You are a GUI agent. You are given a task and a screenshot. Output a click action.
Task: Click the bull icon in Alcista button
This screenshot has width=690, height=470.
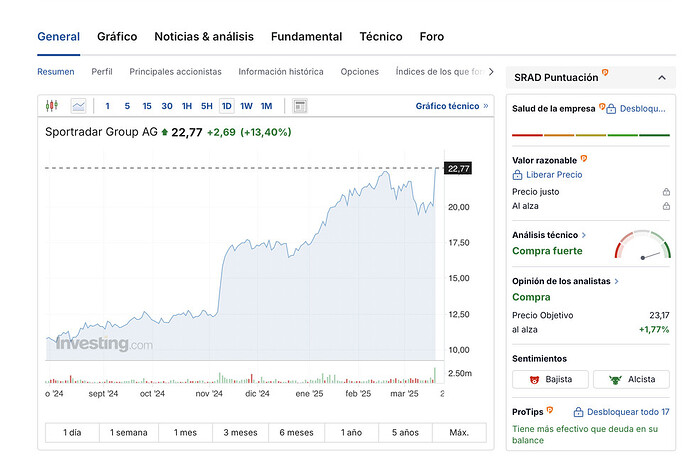click(x=615, y=379)
